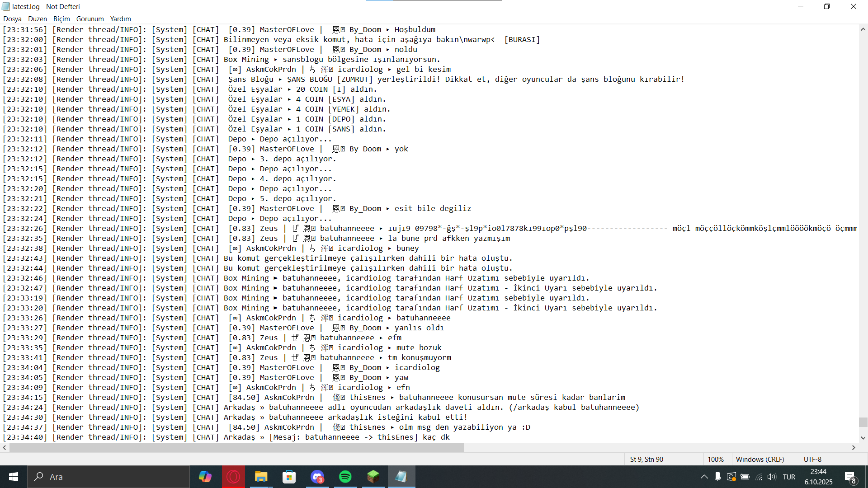Click the TUR input language indicator
The width and height of the screenshot is (868, 488).
coord(789,477)
